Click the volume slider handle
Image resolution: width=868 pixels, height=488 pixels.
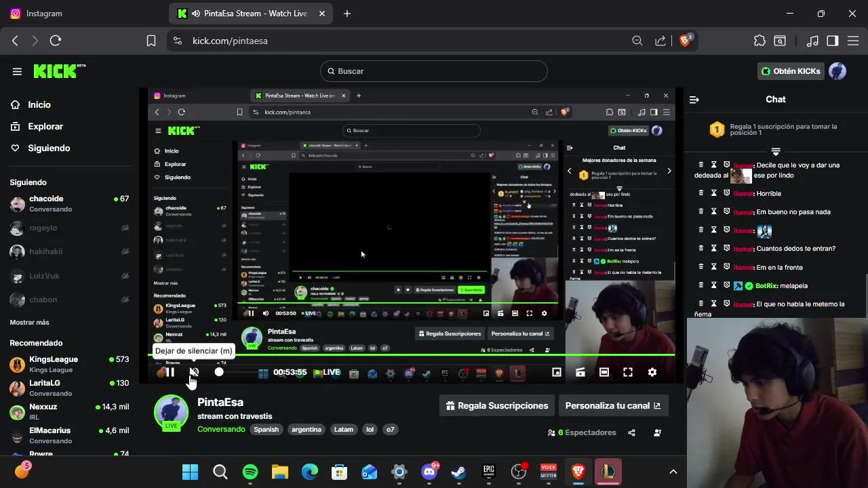tap(219, 372)
